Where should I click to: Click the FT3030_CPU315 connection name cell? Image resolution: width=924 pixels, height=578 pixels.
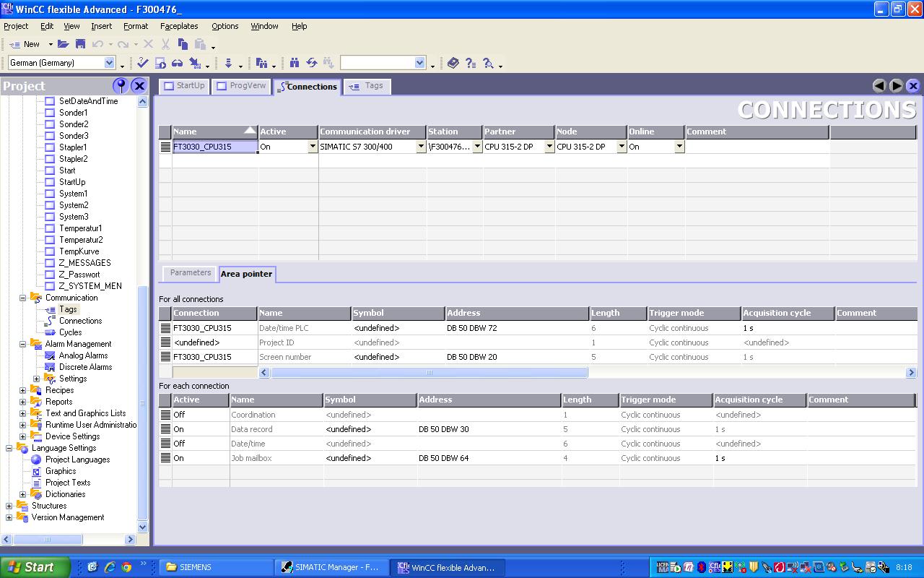tap(214, 147)
